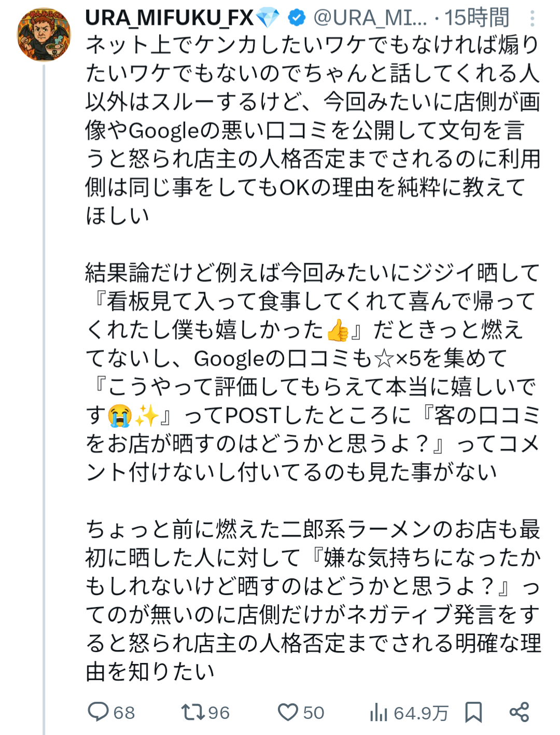Click the paragraph starting with ちょっと前に燃えた

313,600
